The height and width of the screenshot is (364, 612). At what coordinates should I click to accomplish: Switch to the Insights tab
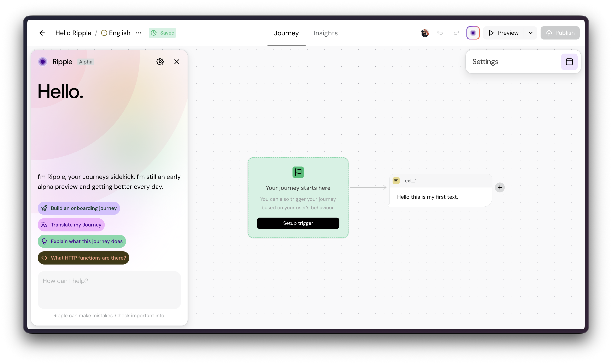tap(325, 33)
